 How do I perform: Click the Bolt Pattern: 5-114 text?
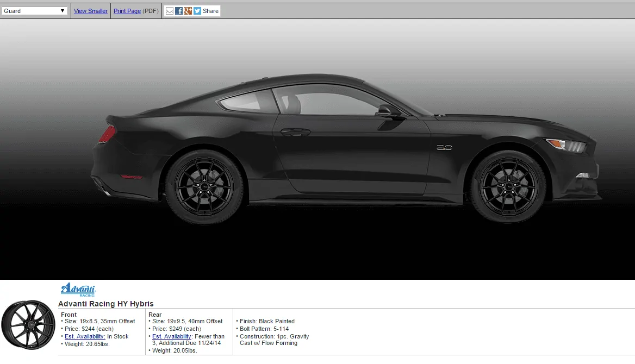[264, 329]
